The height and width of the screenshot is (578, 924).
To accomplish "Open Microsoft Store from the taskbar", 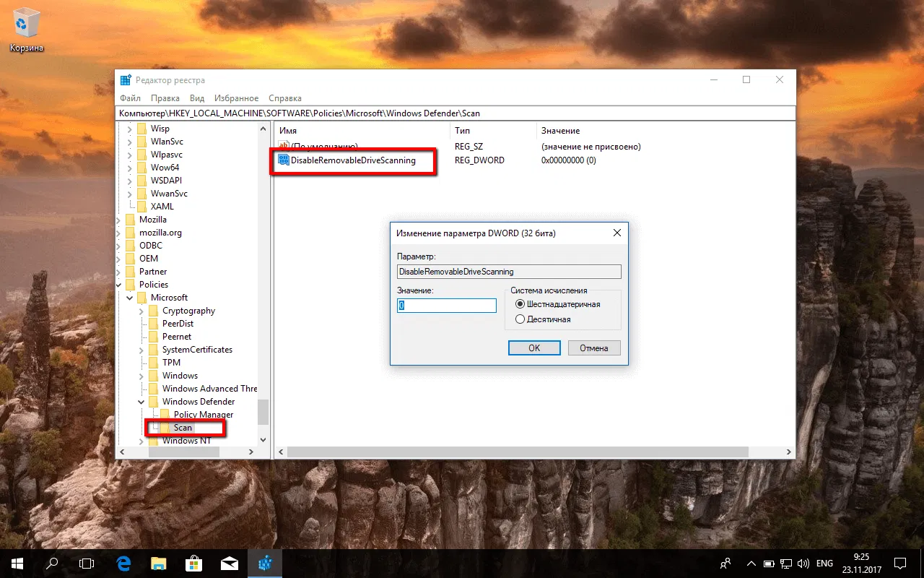I will 193,564.
